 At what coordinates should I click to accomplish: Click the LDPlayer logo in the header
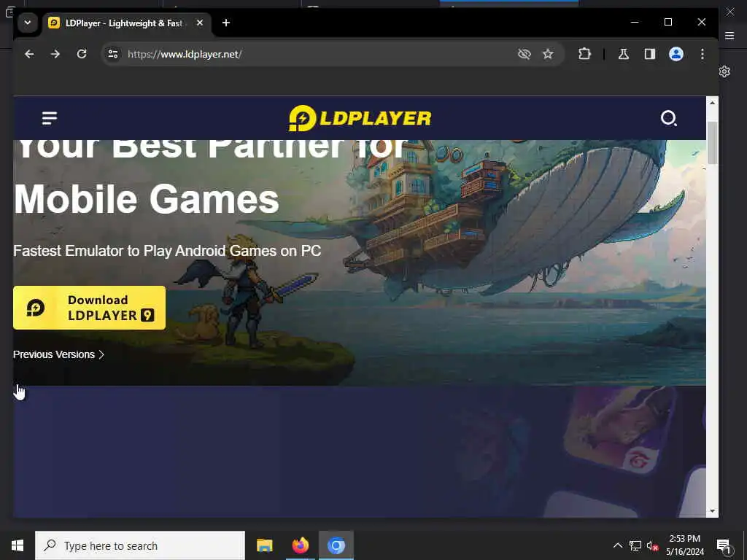tap(360, 118)
